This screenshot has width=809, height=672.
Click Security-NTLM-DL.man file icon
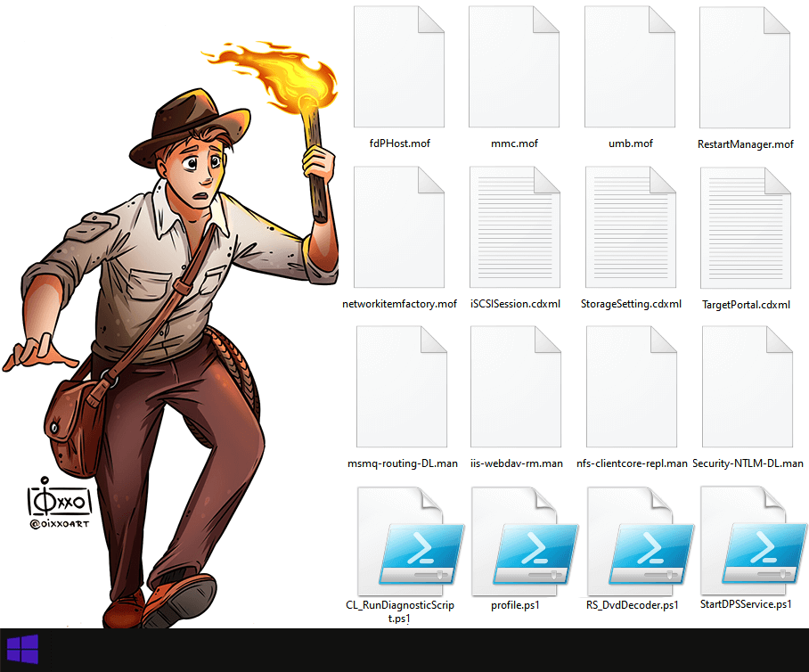pos(748,387)
